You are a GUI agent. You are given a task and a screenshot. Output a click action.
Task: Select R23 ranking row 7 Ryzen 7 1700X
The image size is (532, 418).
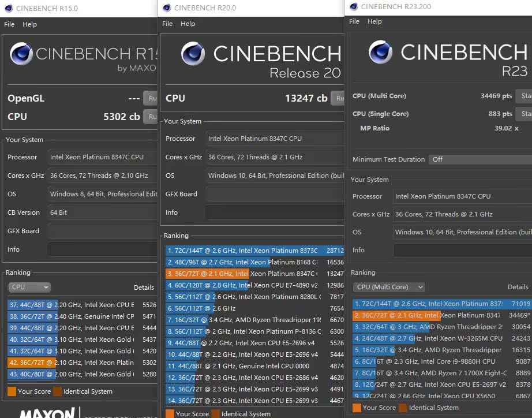coord(442,373)
